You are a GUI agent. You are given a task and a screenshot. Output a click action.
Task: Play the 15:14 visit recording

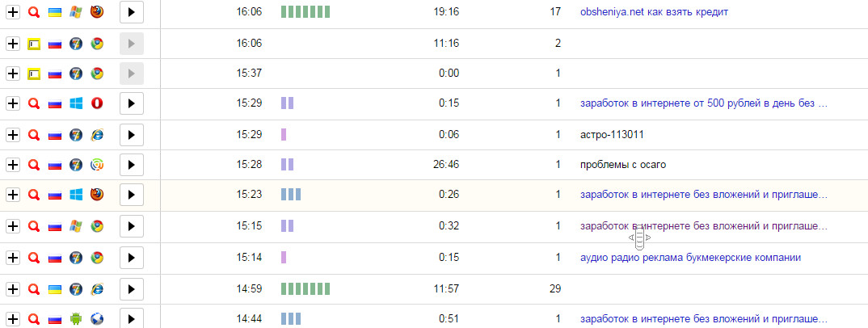click(132, 258)
